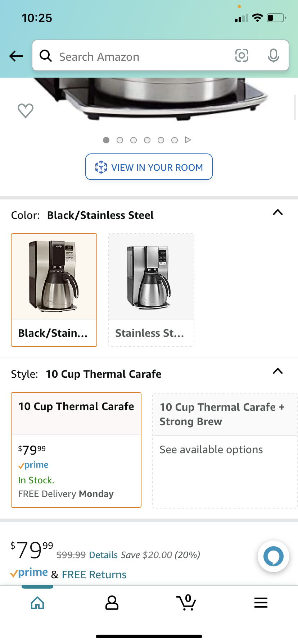Collapse the Style options section
Viewport: 298px width, 644px height.
point(277,371)
